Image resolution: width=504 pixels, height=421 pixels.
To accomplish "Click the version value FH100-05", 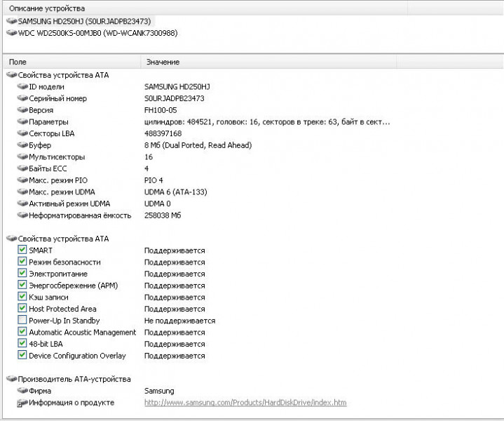I will pyautogui.click(x=161, y=110).
